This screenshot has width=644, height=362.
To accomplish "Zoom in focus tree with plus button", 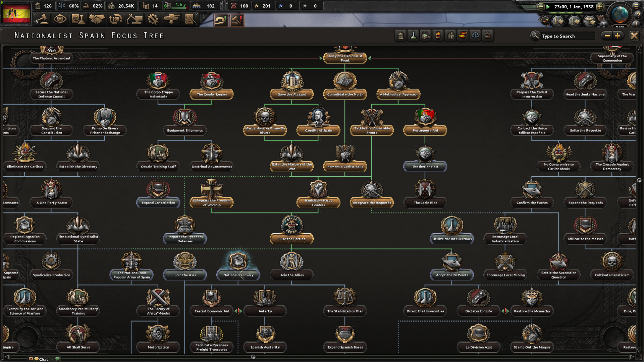I will pyautogui.click(x=618, y=36).
